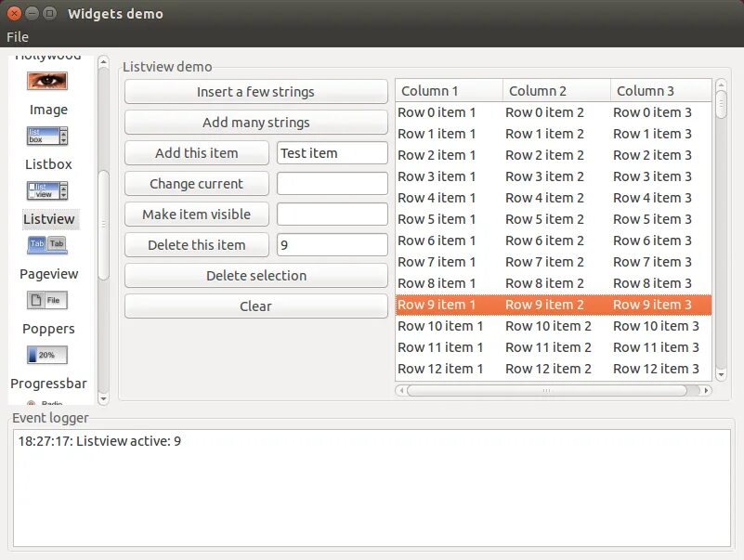Focus the Delete item field containing 9
The width and height of the screenshot is (744, 560).
(x=333, y=245)
